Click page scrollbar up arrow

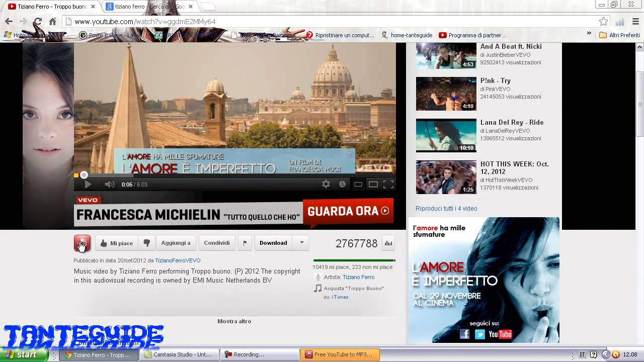click(x=640, y=47)
